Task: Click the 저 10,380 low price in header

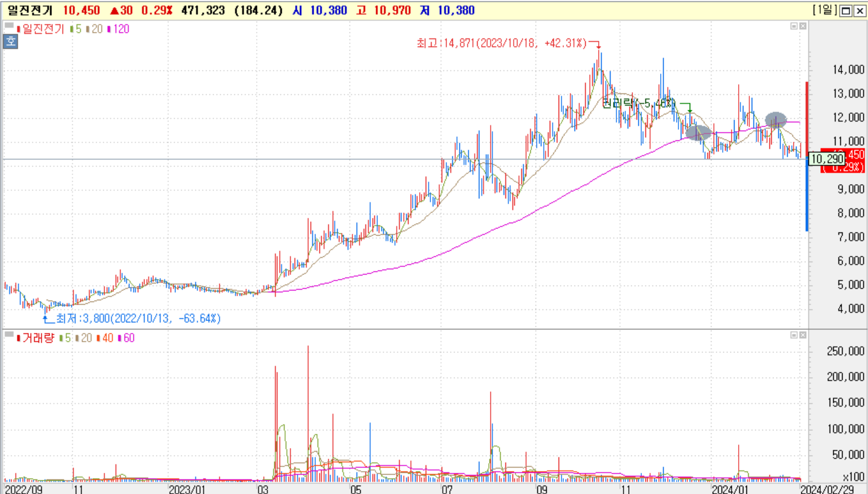Action: tap(448, 11)
